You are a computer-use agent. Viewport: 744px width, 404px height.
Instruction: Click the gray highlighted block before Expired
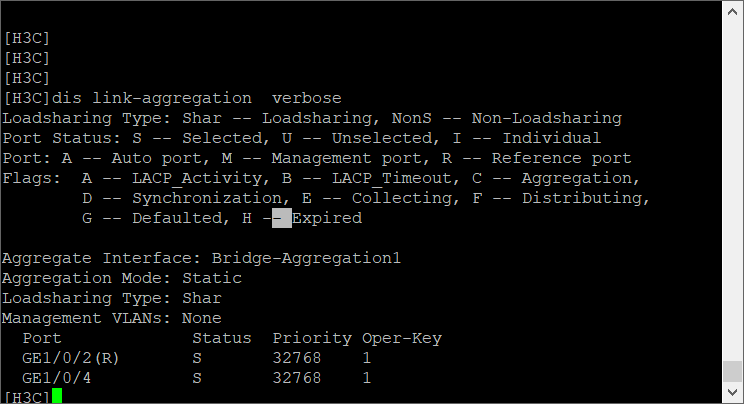(x=282, y=218)
